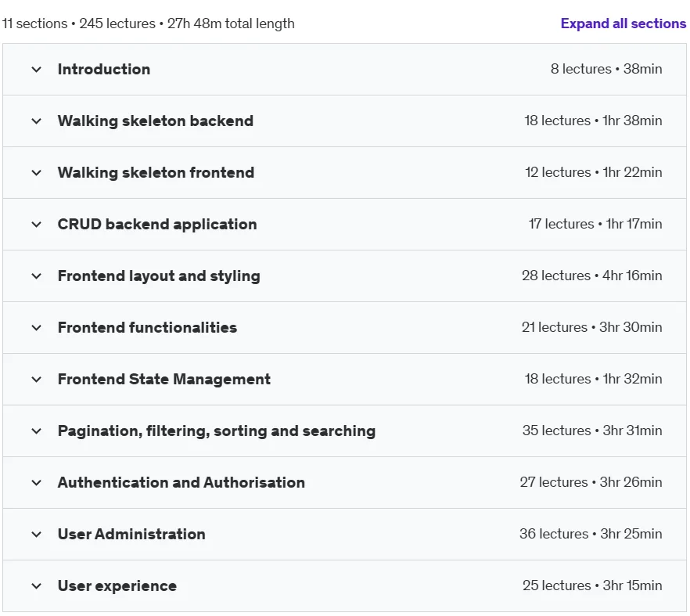Select the Introduction section title
The width and height of the screenshot is (690, 616).
coord(104,69)
